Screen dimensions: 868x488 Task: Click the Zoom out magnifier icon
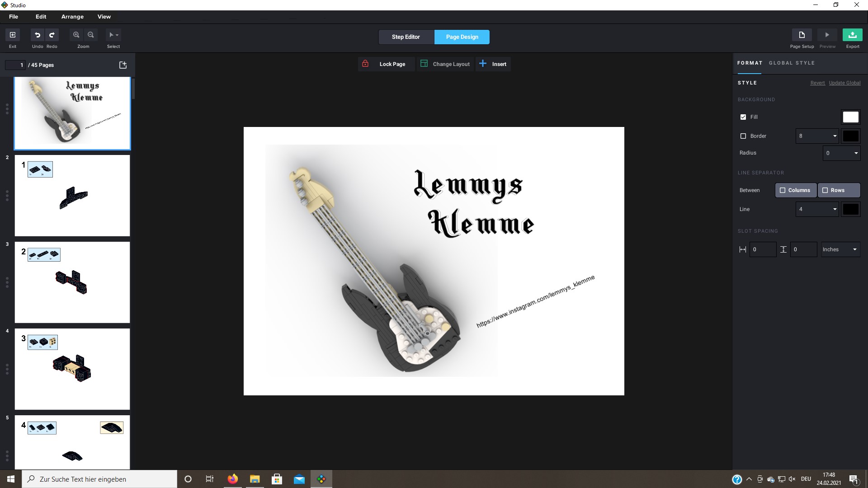(91, 35)
